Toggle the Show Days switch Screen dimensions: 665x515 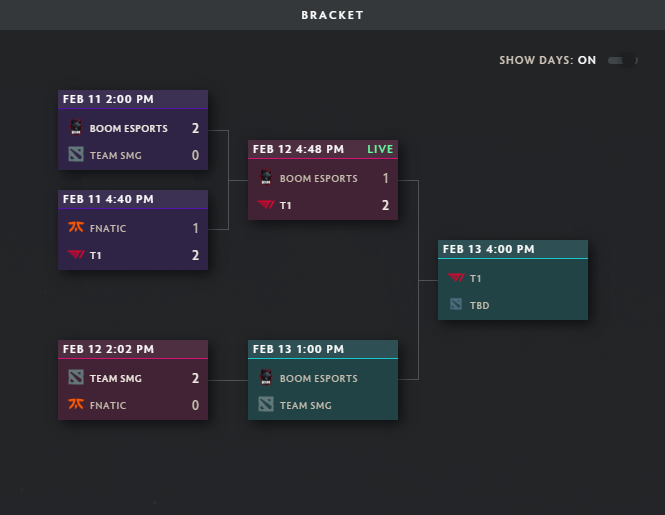coord(622,60)
